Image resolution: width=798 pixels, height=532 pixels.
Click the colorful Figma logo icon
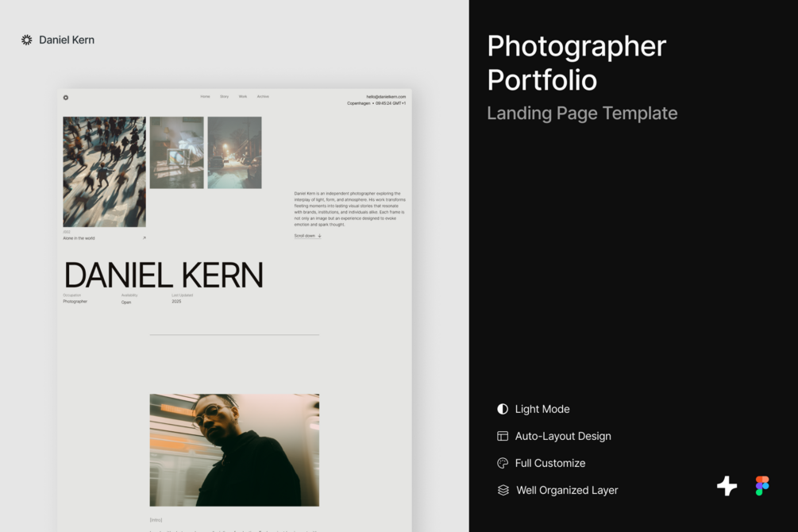(762, 486)
